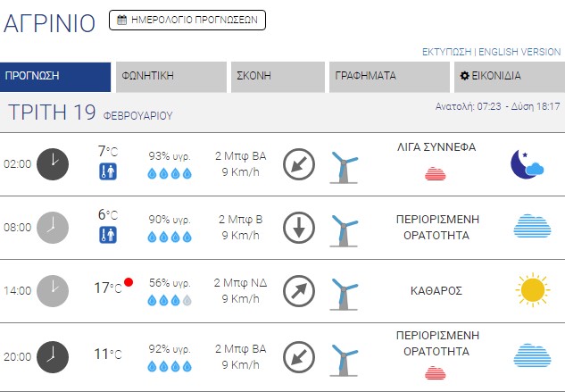
Task: Click the clock icon for 02:00
Action: 53,163
